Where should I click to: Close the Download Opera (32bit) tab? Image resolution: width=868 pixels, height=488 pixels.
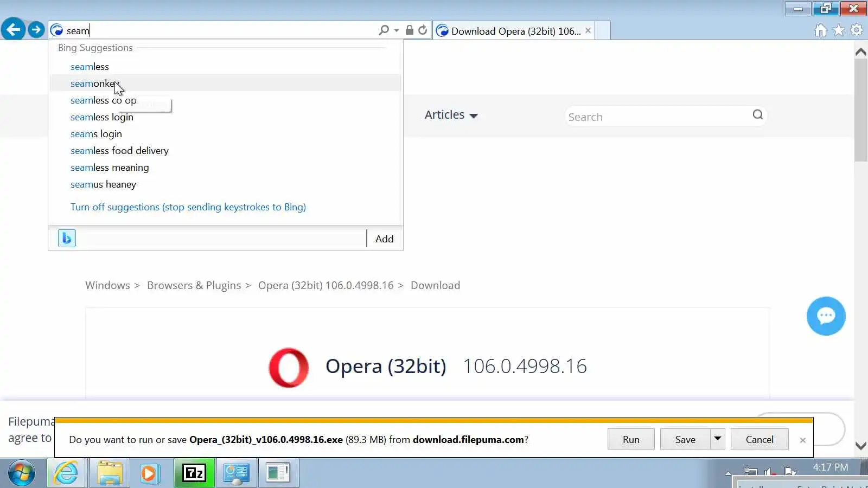[588, 31]
